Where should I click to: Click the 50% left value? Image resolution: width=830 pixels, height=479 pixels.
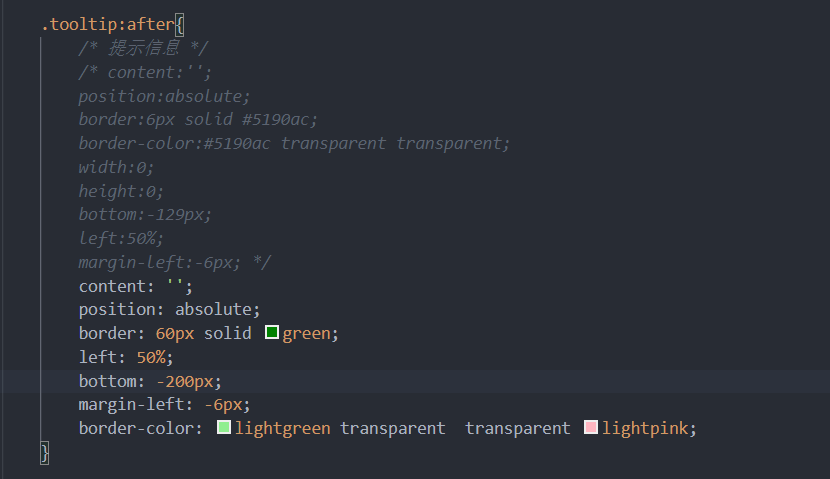151,357
